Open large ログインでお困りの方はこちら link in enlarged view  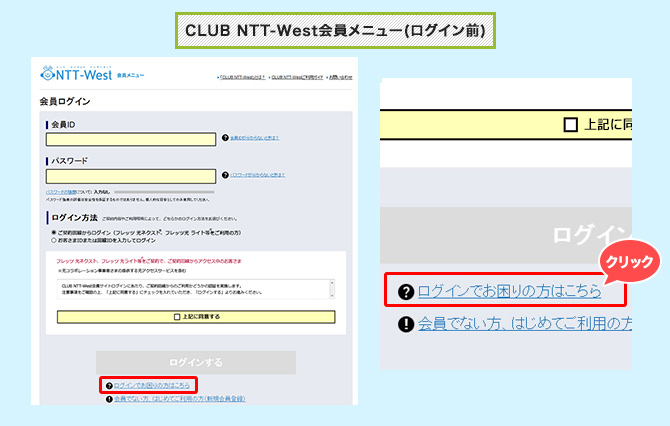(x=509, y=291)
